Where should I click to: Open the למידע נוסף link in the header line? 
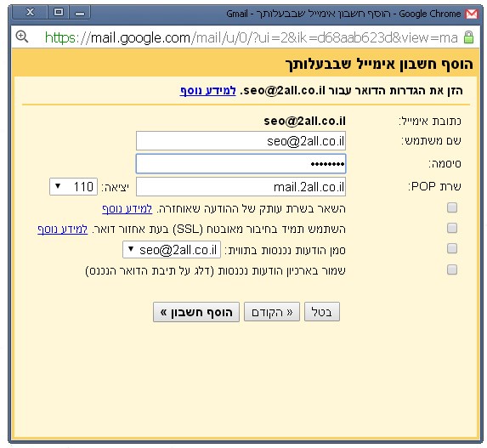[207, 91]
